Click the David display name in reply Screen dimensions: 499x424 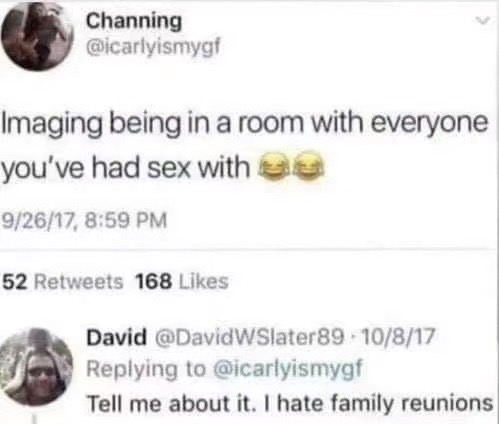click(x=116, y=337)
